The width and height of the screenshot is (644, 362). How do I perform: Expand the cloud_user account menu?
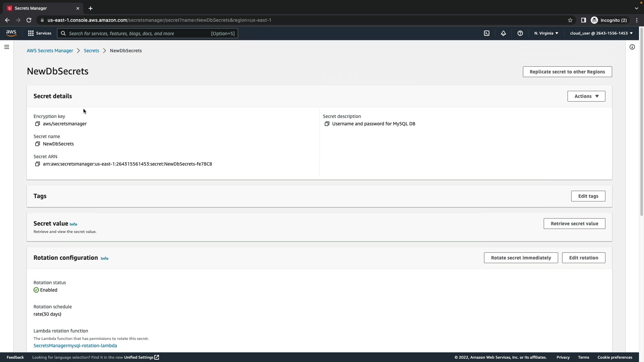click(601, 34)
